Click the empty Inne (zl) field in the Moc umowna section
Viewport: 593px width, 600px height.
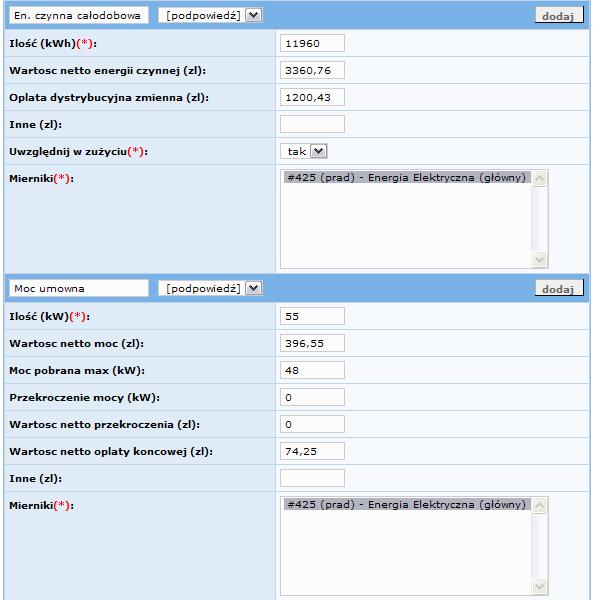tap(312, 478)
